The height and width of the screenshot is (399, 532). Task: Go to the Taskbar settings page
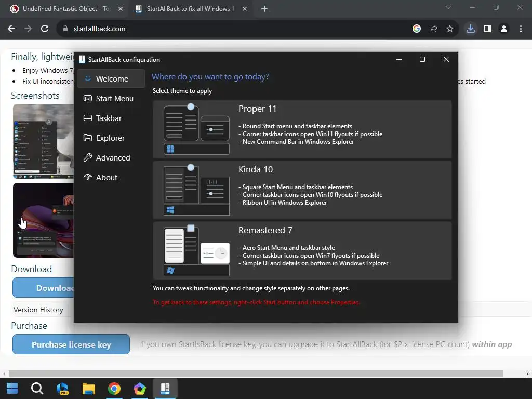tap(111, 118)
